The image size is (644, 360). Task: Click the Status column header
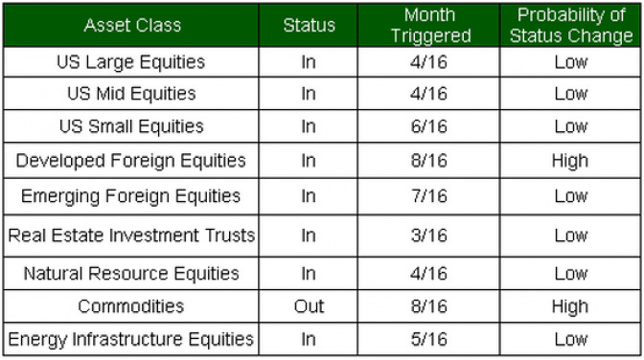click(x=309, y=26)
